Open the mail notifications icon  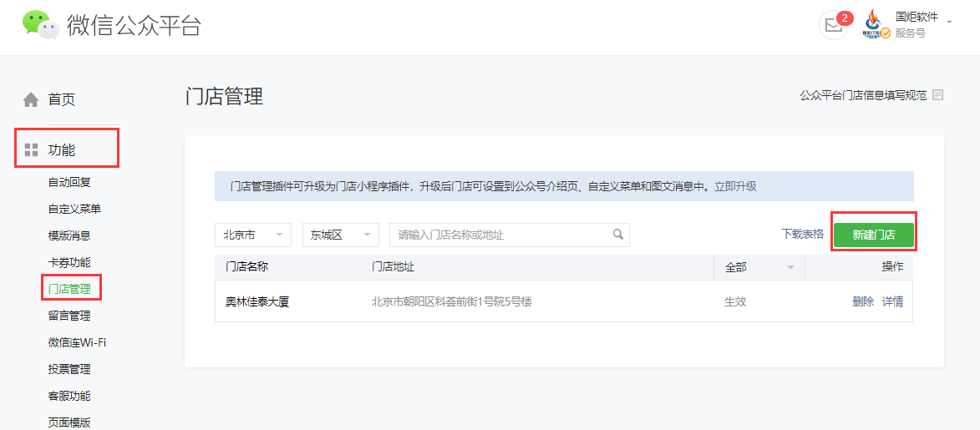(834, 26)
